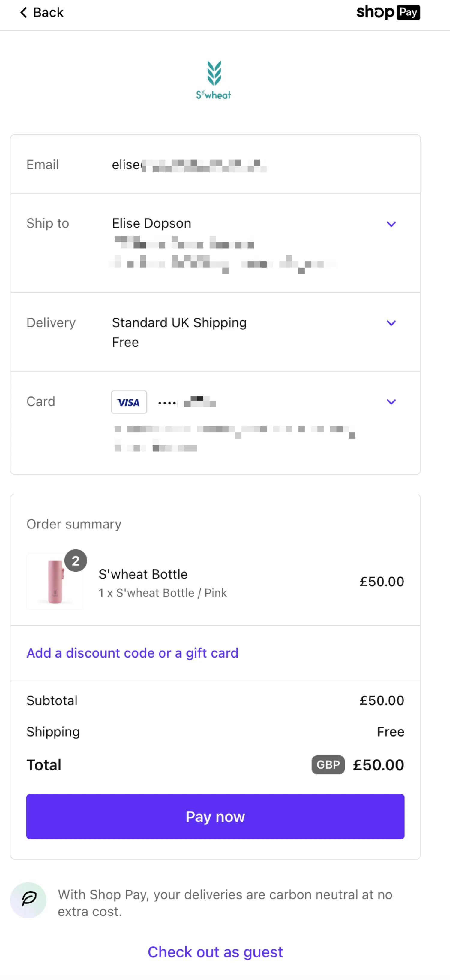Click the quantity badge on the bottle image
This screenshot has width=450, height=980.
[76, 560]
